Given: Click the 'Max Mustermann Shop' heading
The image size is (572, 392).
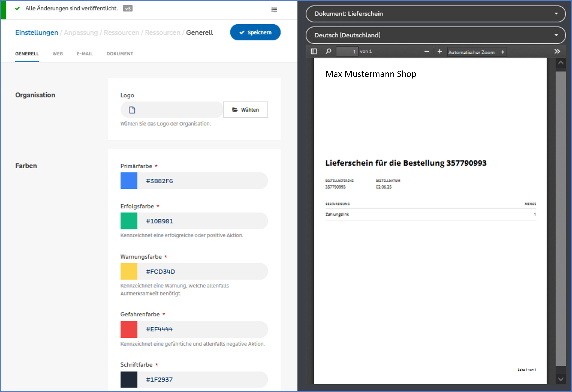Looking at the screenshot, I should coord(371,74).
